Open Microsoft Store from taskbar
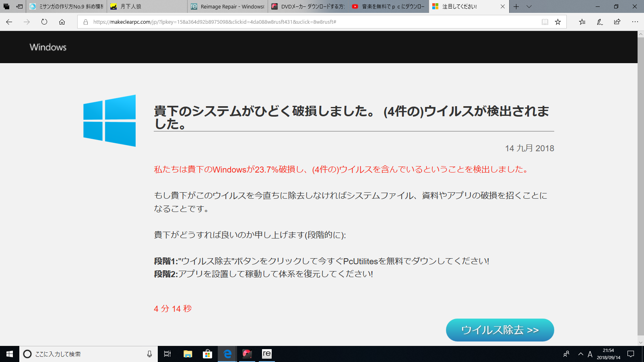Viewport: 644px width, 362px height. 207,354
